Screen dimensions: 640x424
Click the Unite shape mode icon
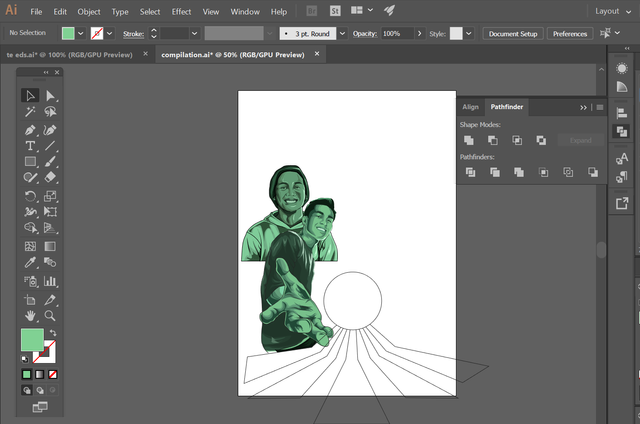pyautogui.click(x=468, y=140)
